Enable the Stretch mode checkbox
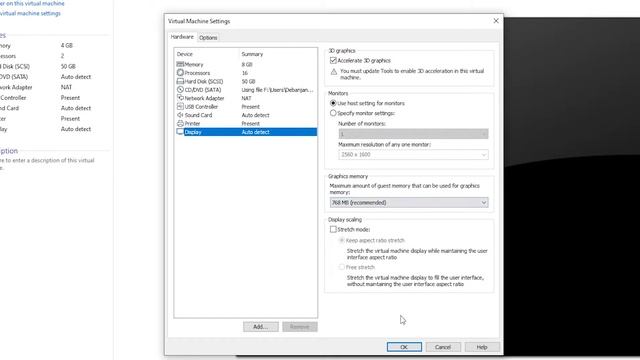This screenshot has height=360, width=640. (x=333, y=229)
